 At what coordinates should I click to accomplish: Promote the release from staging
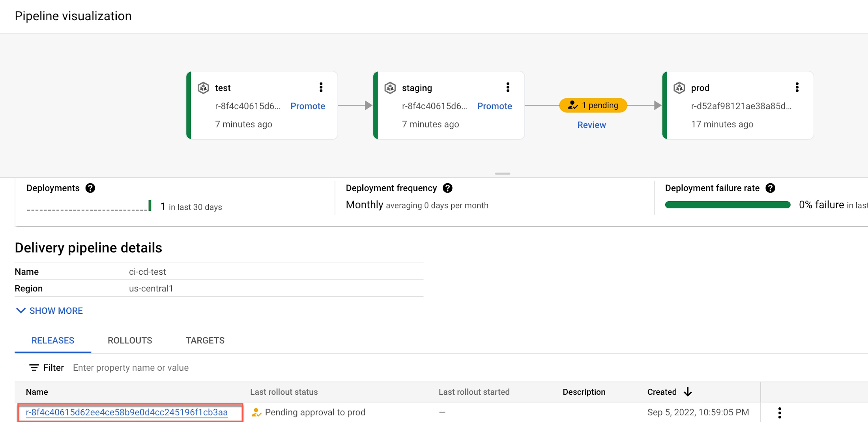click(494, 106)
